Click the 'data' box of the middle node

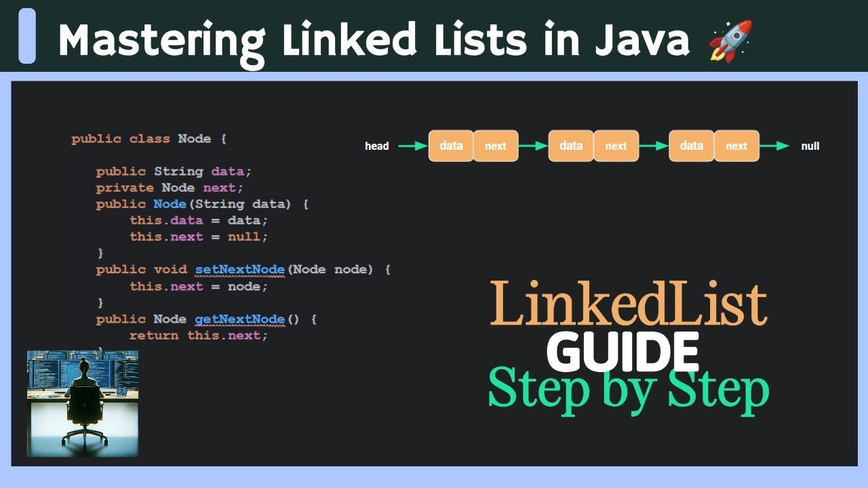pyautogui.click(x=571, y=146)
